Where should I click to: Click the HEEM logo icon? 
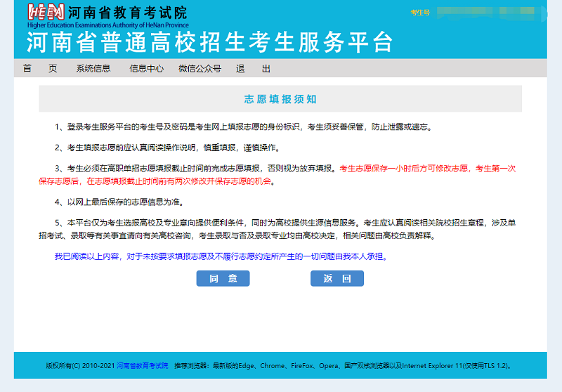[46, 12]
